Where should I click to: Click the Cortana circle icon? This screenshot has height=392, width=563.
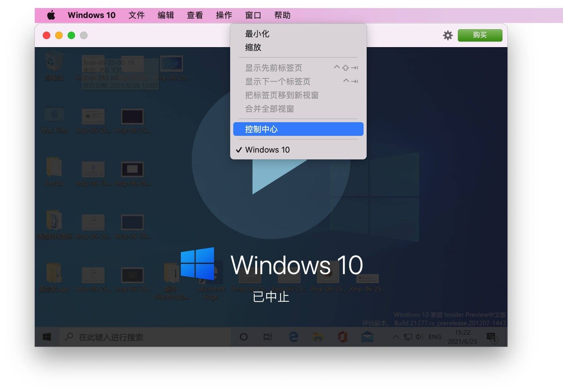click(244, 337)
